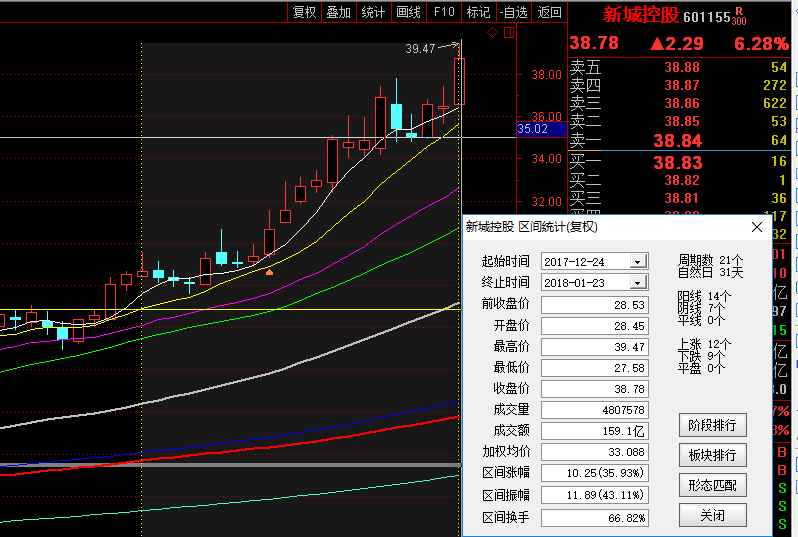Click the stock code 601155

point(707,17)
